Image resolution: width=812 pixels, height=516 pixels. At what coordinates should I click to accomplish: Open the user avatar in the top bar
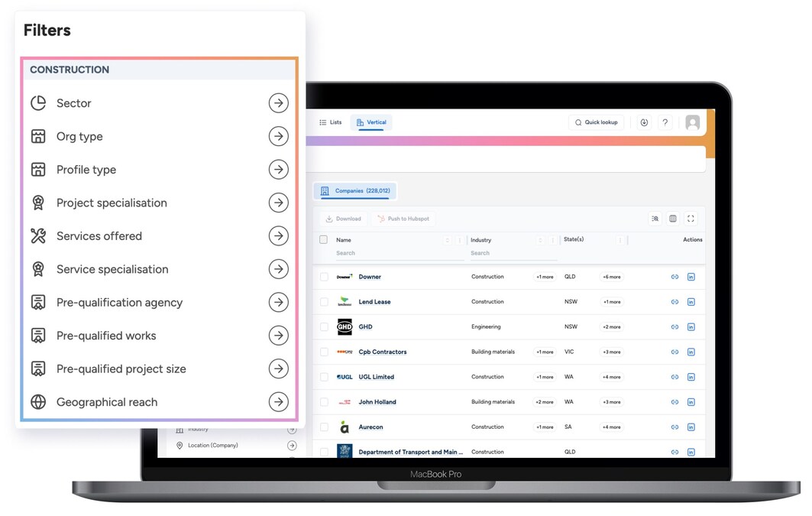click(x=692, y=122)
